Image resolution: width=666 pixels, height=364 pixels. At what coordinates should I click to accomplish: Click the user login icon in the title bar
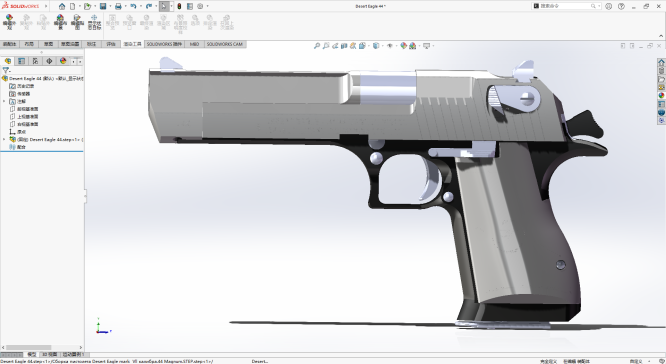(609, 6)
